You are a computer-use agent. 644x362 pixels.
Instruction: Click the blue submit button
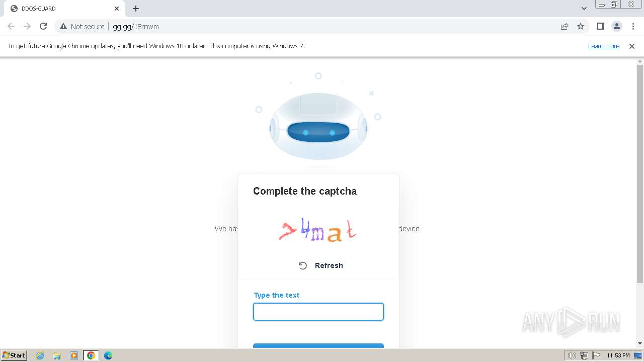coord(318,345)
